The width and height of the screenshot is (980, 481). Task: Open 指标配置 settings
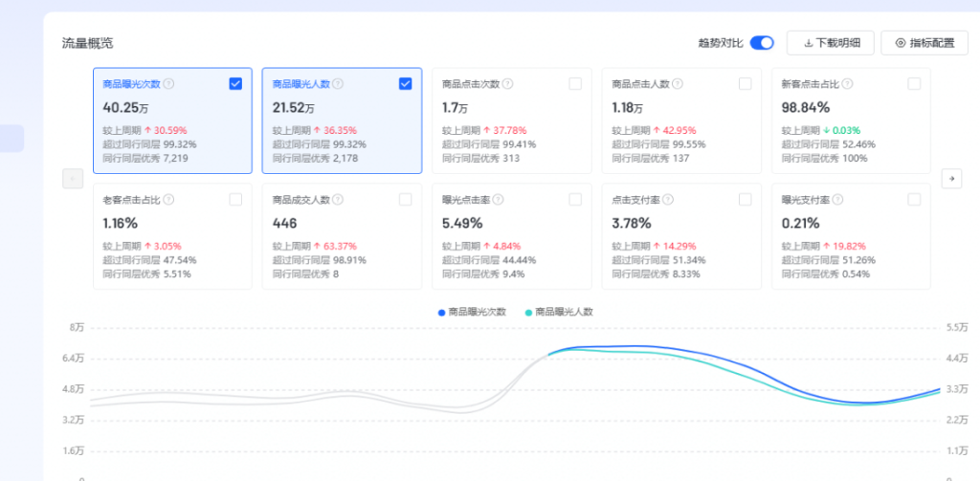click(x=924, y=43)
